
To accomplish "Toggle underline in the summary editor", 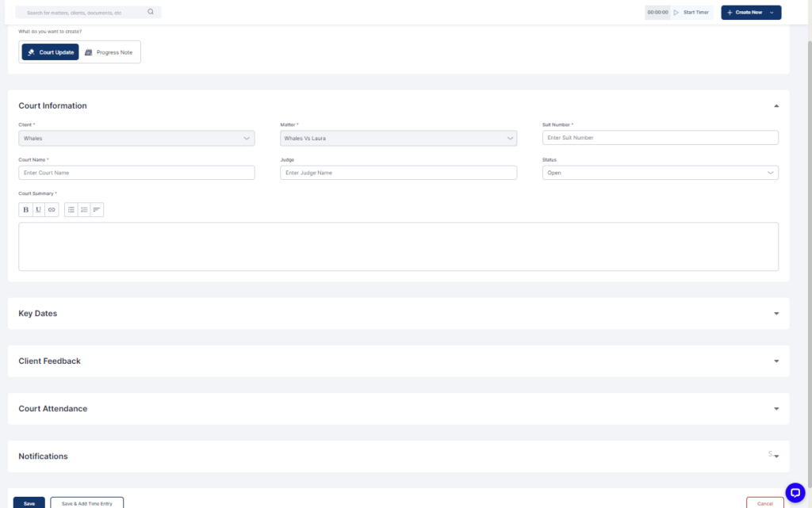I will click(38, 210).
